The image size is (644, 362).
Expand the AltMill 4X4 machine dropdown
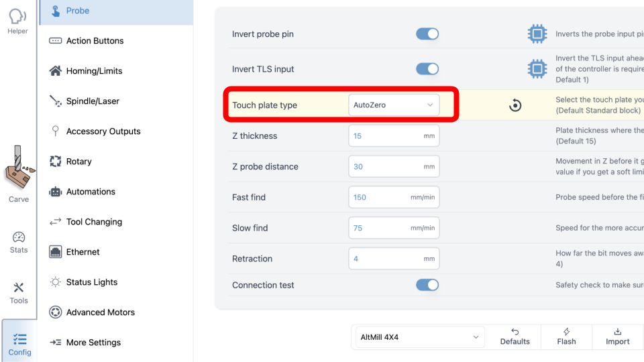click(420, 337)
